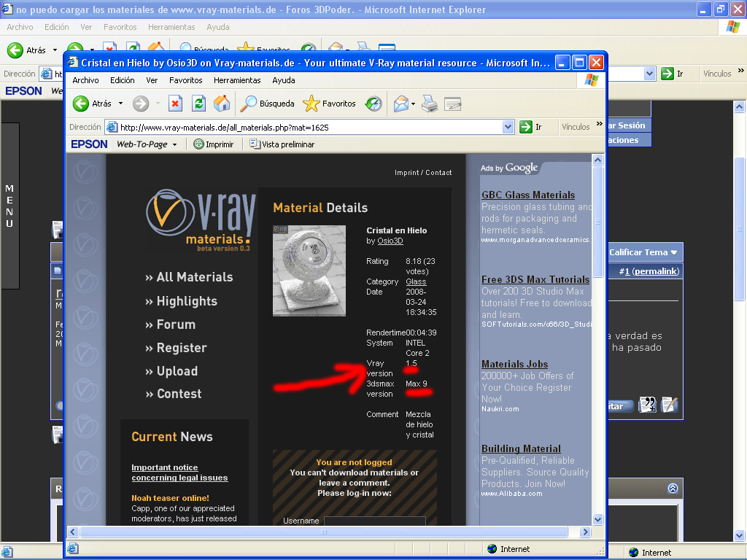Screen dimensions: 747x560
Task: Click the Edit page icon in toolbar
Action: pos(452,104)
